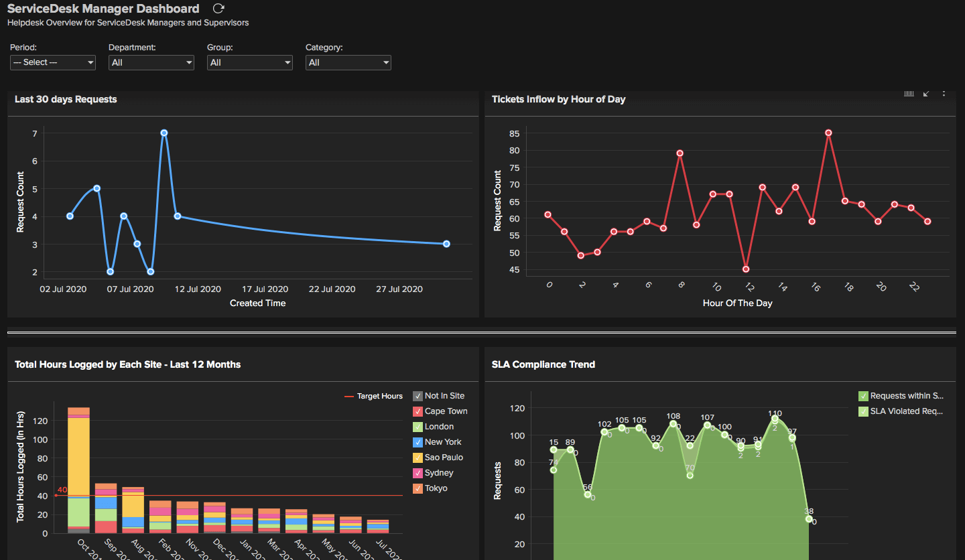Select the Category filter dropdown
The image size is (965, 560).
[348, 62]
